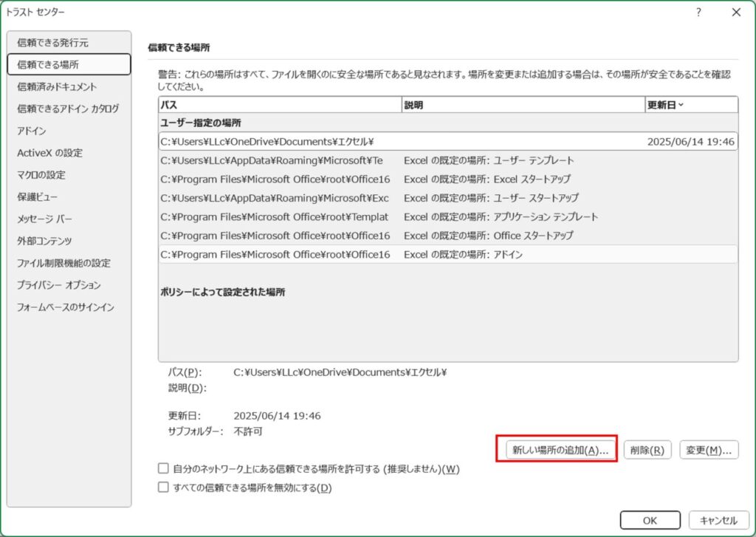756x537 pixels.
Task: Select the アプリケーション テンプレート row
Action: coord(448,216)
